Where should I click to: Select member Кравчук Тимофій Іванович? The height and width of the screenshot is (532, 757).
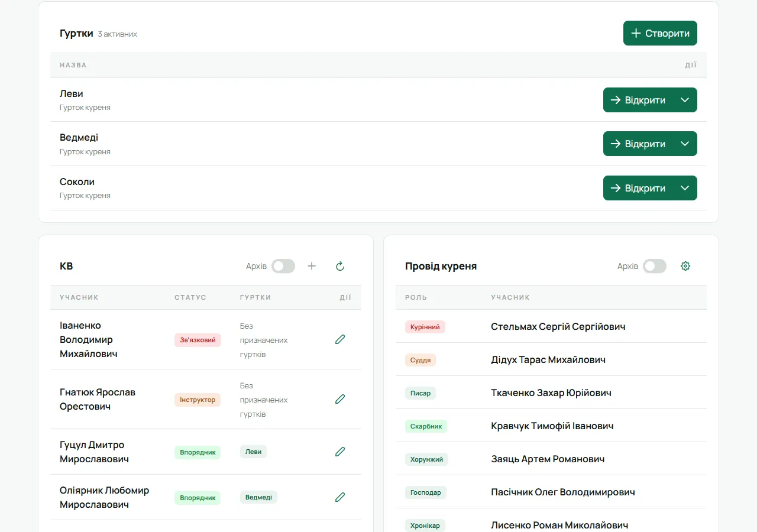point(552,426)
